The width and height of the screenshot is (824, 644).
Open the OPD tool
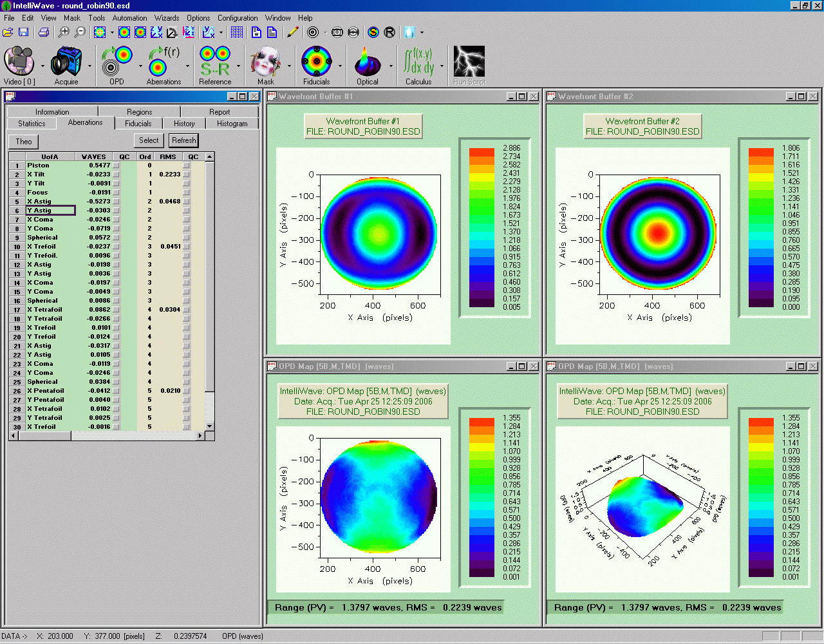tap(117, 63)
